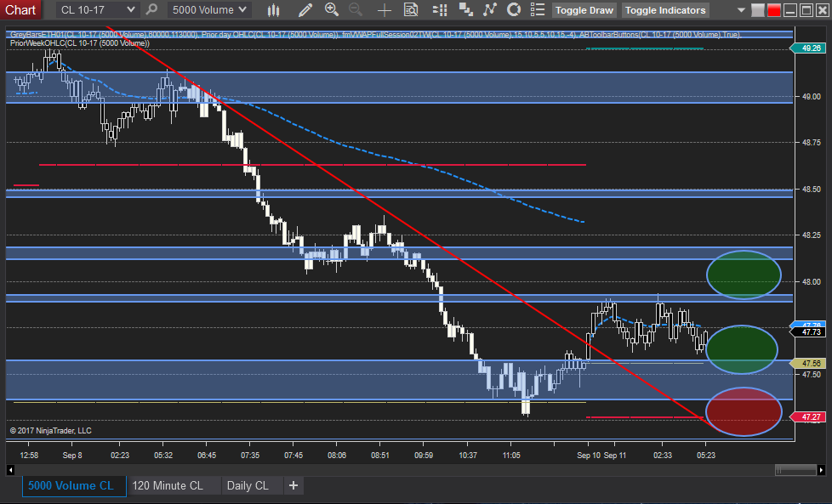Click the gray window link button
Image resolution: width=832 pixels, height=504 pixels.
[x=758, y=10]
